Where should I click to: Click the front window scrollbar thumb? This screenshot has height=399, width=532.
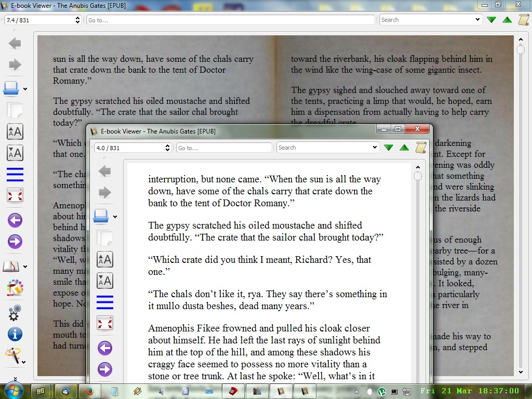418,176
